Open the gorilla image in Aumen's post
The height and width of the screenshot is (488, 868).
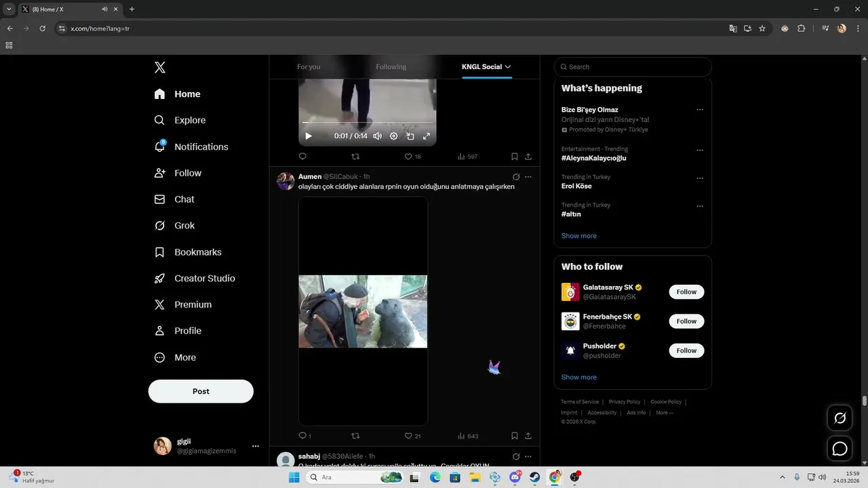pyautogui.click(x=363, y=311)
